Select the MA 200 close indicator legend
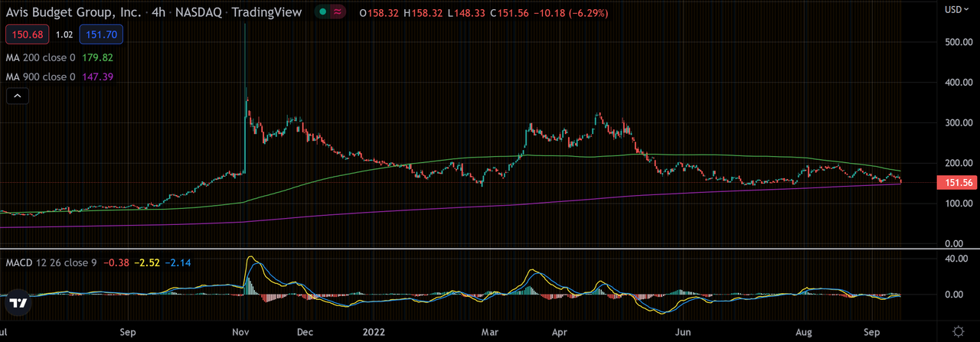This screenshot has height=342, width=980. coord(41,57)
